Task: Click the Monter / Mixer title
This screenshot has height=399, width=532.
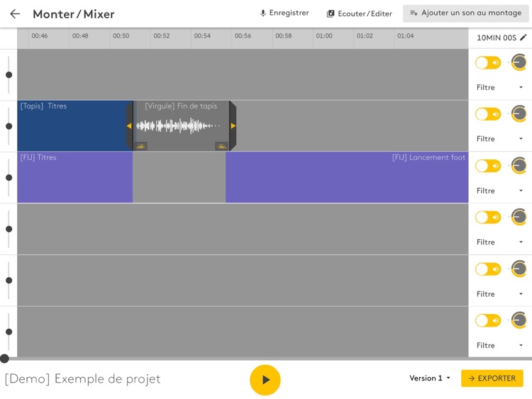Action: 74,14
